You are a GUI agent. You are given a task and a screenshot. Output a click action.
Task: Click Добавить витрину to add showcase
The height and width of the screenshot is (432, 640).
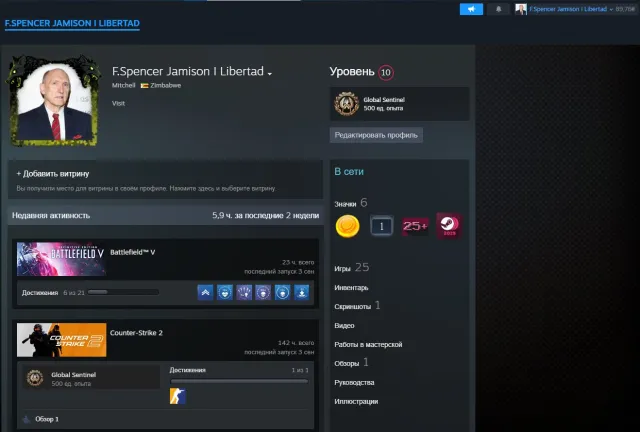[x=53, y=174]
